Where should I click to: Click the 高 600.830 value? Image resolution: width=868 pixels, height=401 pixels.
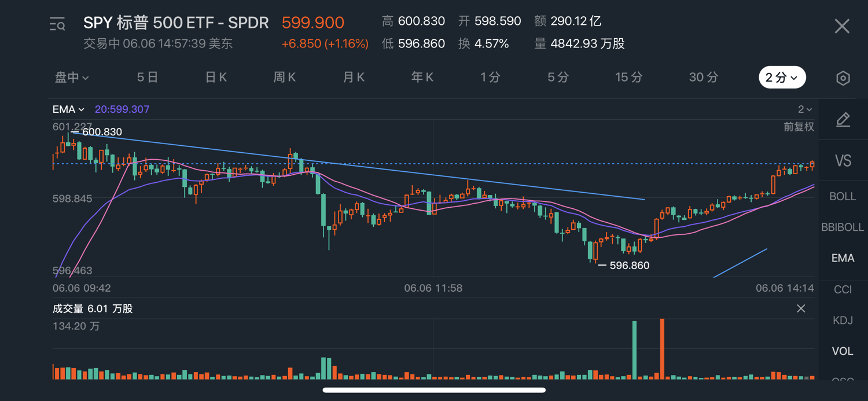pyautogui.click(x=413, y=21)
